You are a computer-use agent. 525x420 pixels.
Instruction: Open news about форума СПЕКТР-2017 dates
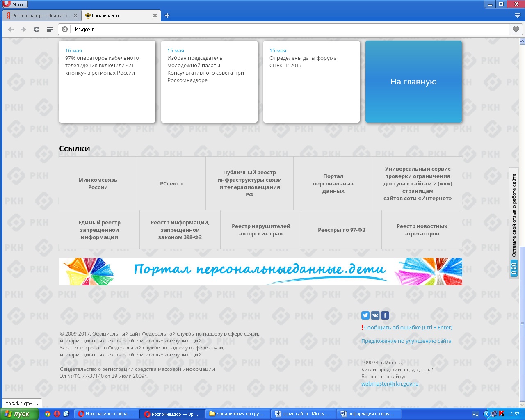tap(311, 81)
